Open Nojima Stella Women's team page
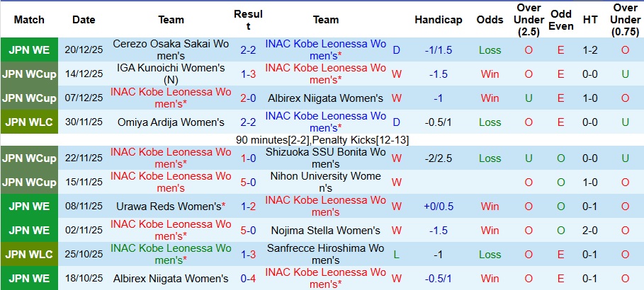 coord(326,231)
